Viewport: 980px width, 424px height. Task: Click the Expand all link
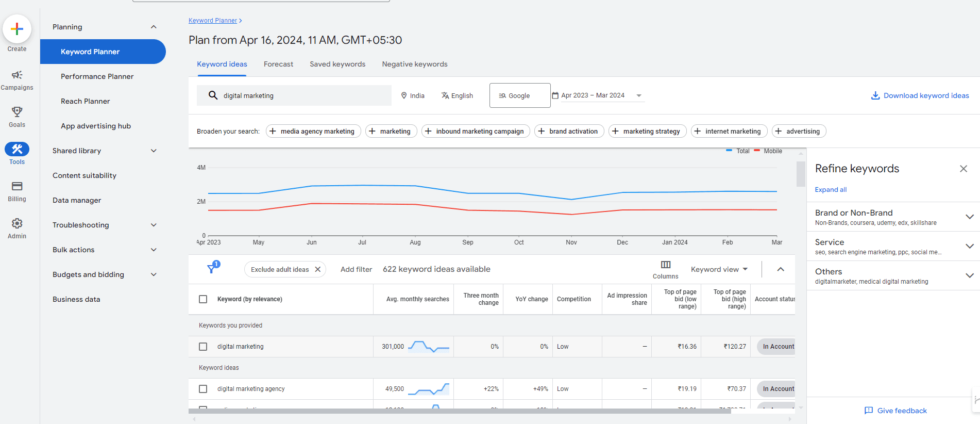tap(831, 190)
